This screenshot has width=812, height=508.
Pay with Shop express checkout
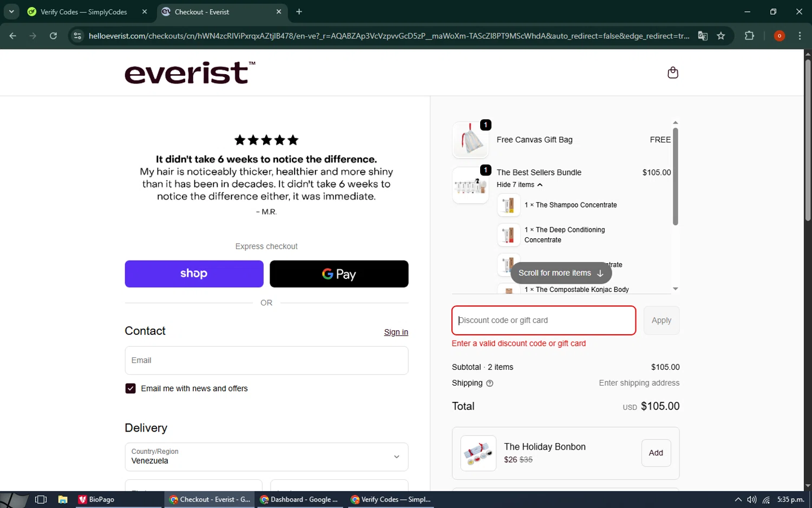coord(194,274)
